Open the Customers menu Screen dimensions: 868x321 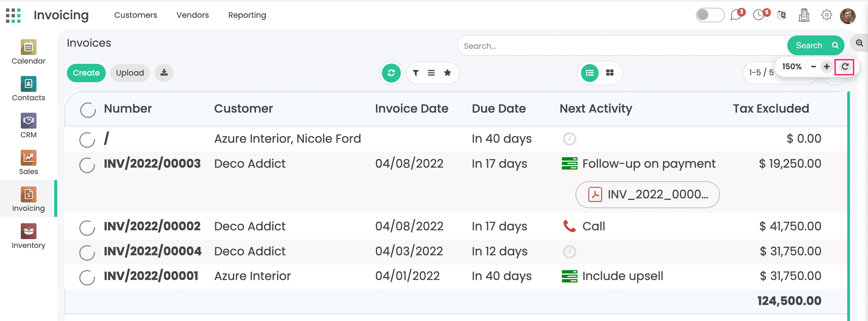click(x=135, y=15)
